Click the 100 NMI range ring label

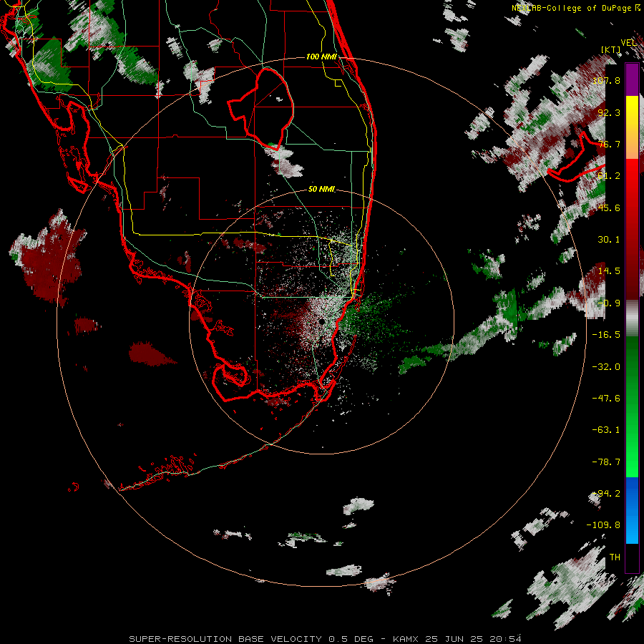(321, 57)
